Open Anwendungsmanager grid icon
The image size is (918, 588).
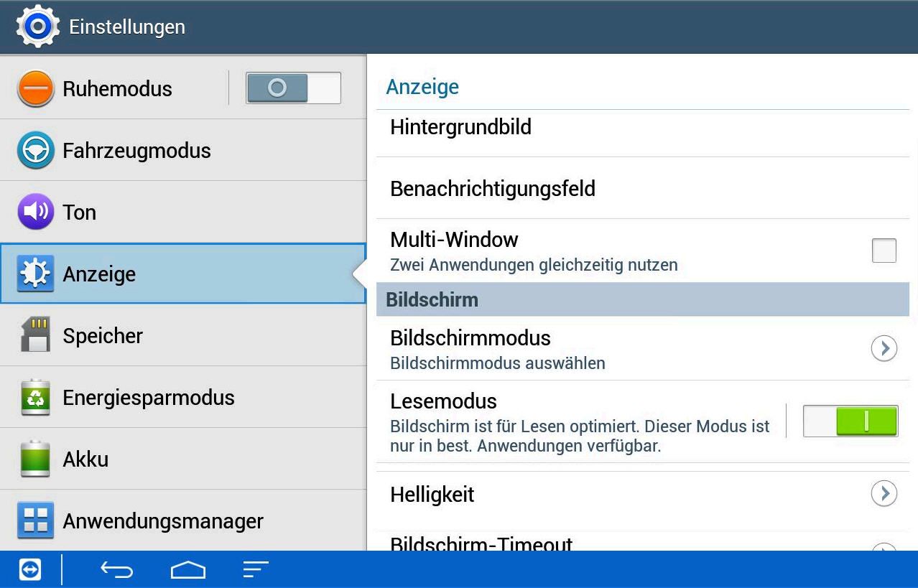coord(35,521)
